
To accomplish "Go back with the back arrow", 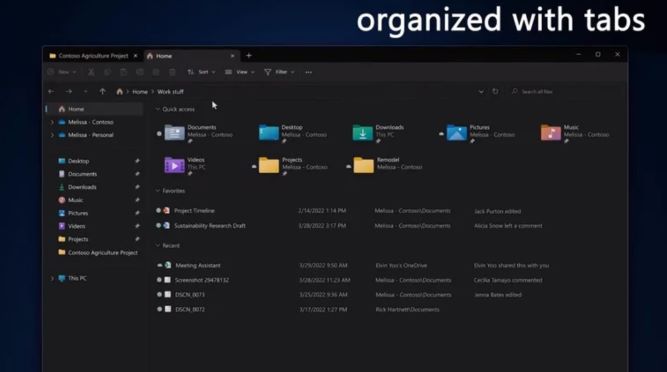I will click(51, 91).
